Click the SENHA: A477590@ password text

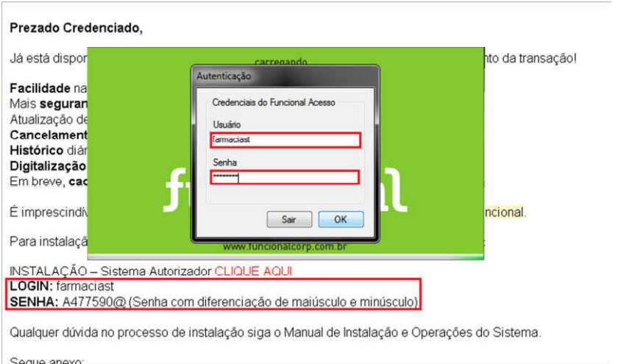point(68,301)
